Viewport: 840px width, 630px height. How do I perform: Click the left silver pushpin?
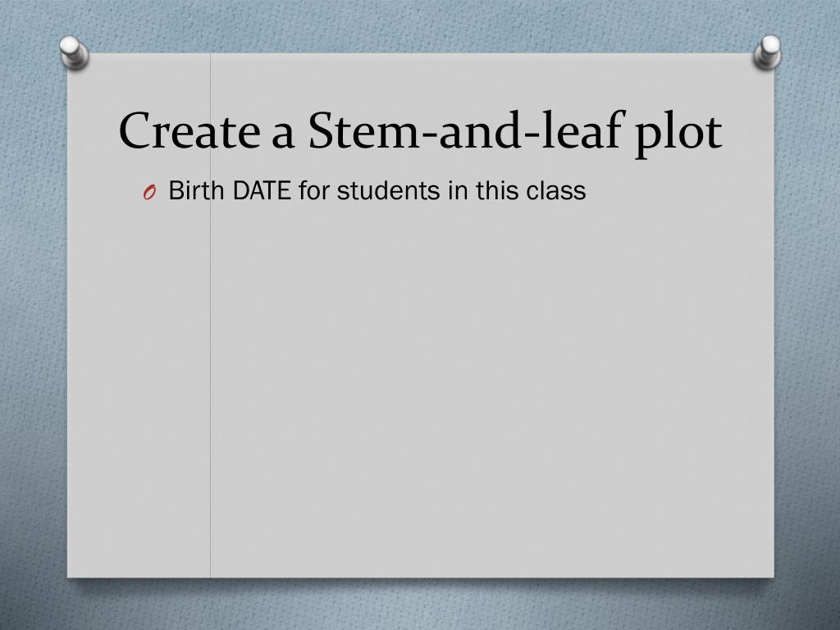(74, 52)
